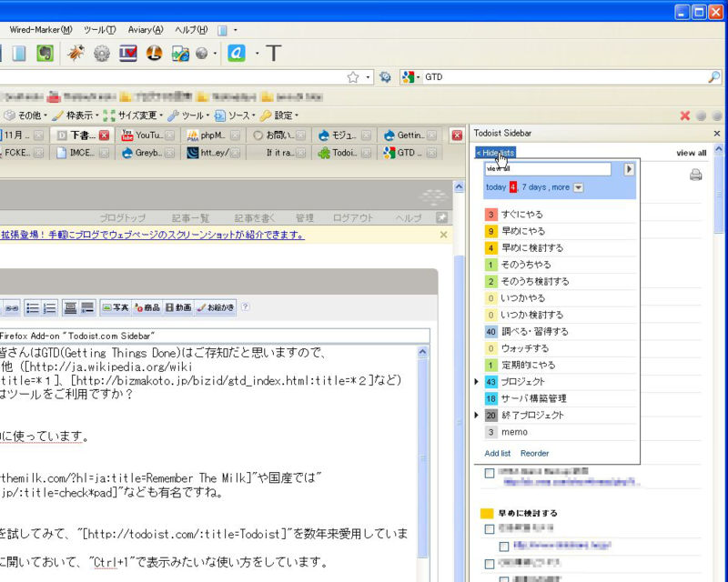
Task: Click the pin icon near ヘルプ
Action: [441, 217]
